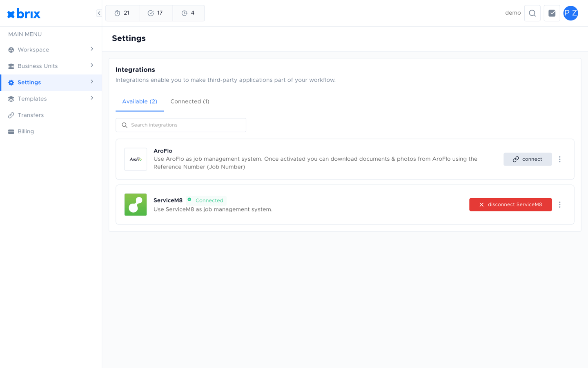
Task: Disconnect ServiceM8 with the red button
Action: (510, 204)
